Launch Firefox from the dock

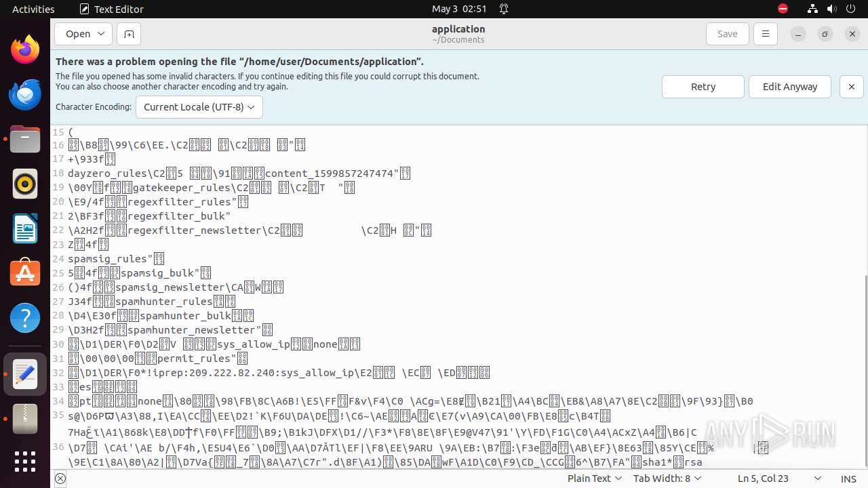[25, 49]
